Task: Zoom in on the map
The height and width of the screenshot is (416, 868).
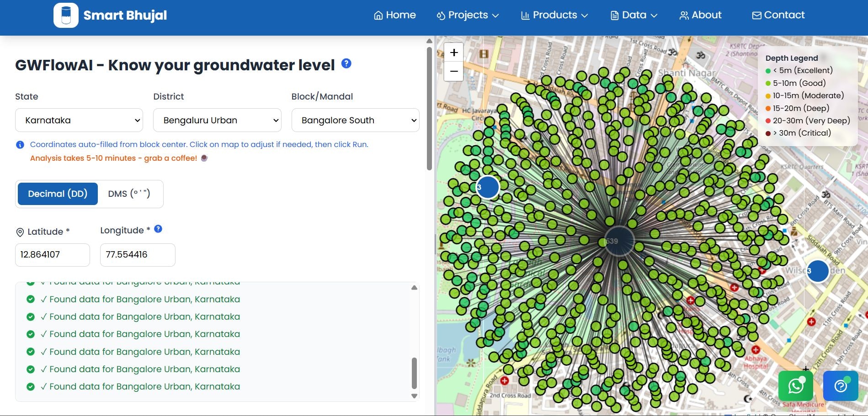Action: (454, 53)
